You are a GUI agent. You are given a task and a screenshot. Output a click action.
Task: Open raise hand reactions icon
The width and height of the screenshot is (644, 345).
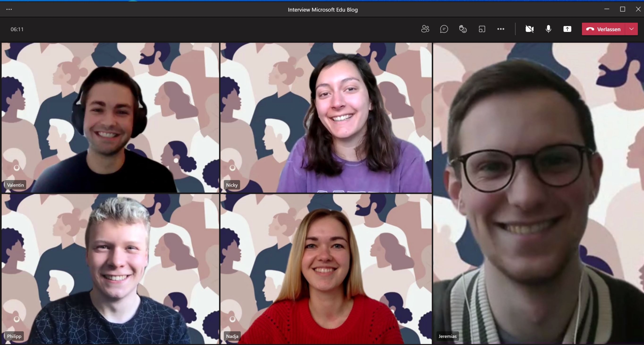coord(463,29)
